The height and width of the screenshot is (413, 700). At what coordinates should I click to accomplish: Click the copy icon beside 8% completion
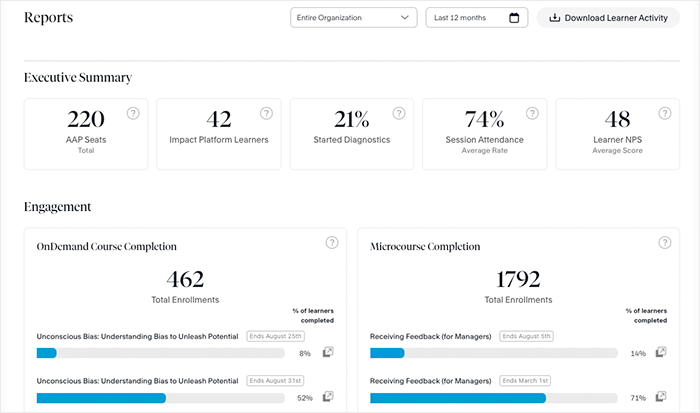(327, 353)
